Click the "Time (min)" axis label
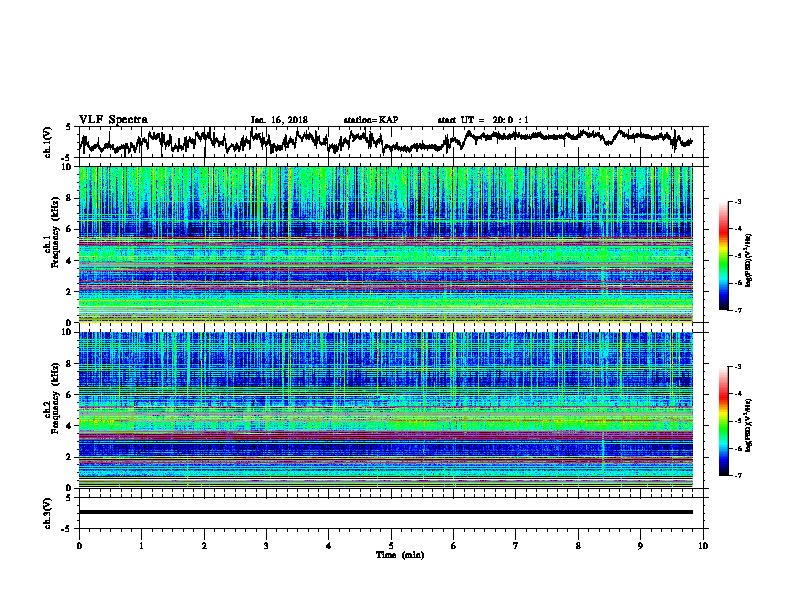 click(400, 555)
